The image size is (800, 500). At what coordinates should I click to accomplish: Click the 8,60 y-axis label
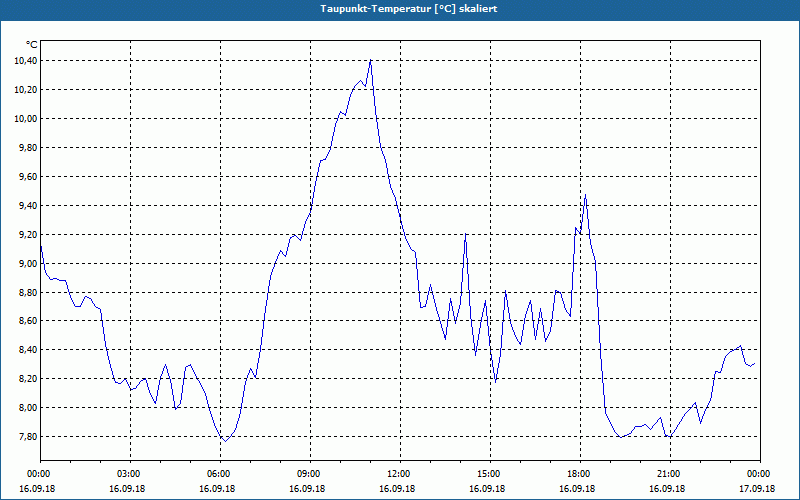[29, 321]
